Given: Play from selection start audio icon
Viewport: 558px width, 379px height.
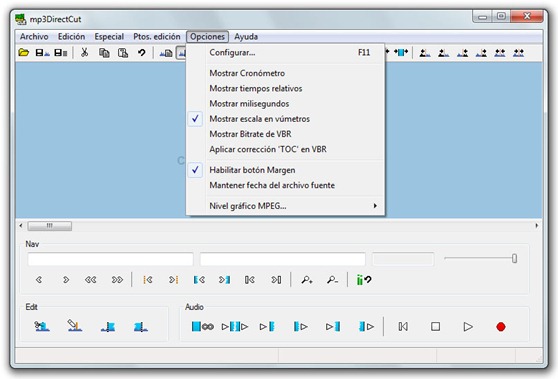Looking at the screenshot, I should [x=301, y=326].
